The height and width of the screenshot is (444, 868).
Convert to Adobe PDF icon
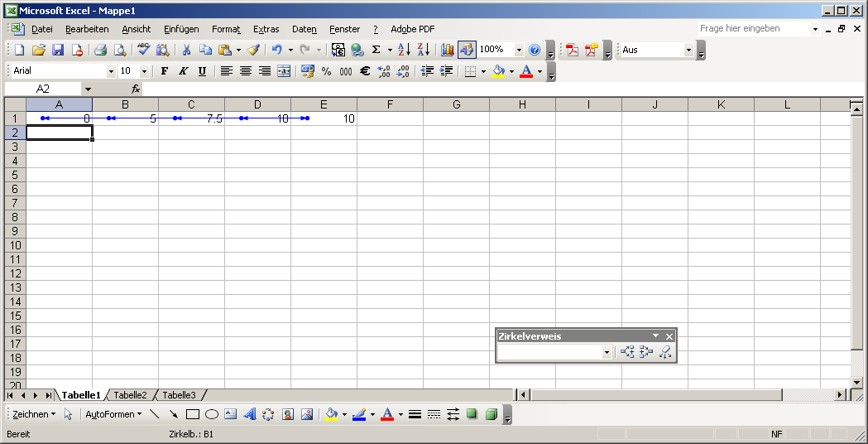coord(572,50)
